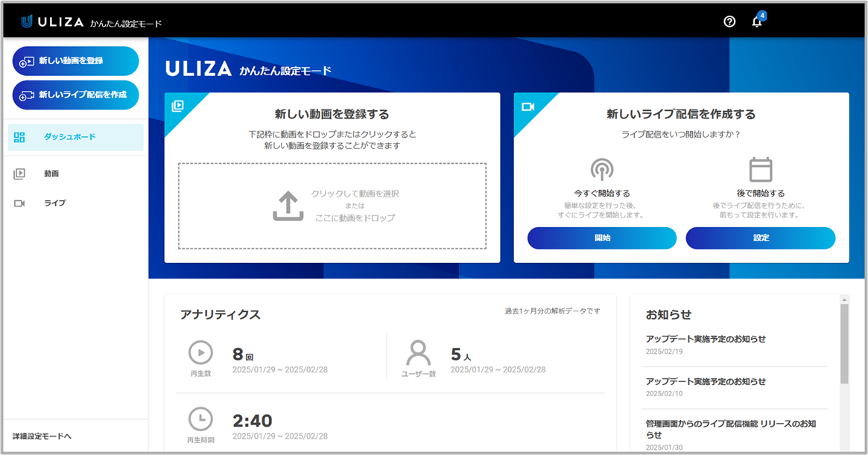
Task: Click the お知らせ heading
Action: (x=669, y=314)
